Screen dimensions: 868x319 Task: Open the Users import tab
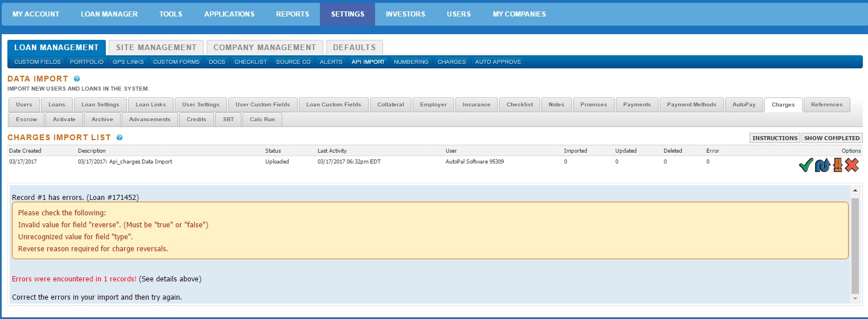[x=24, y=105]
